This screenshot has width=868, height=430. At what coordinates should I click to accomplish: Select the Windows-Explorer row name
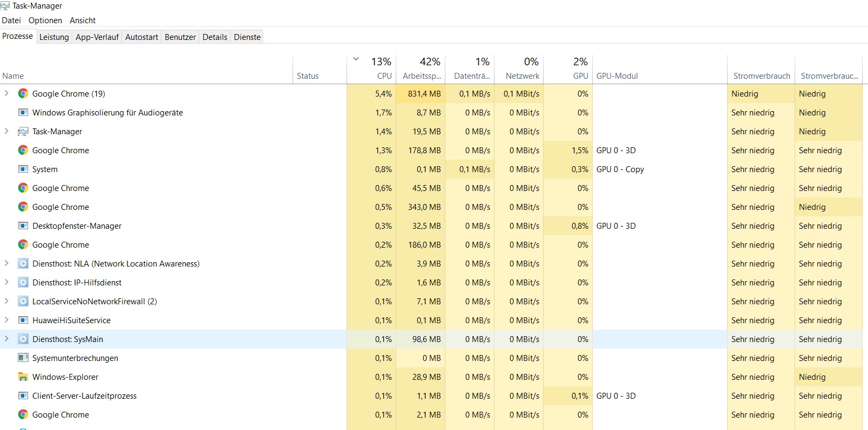click(x=65, y=377)
